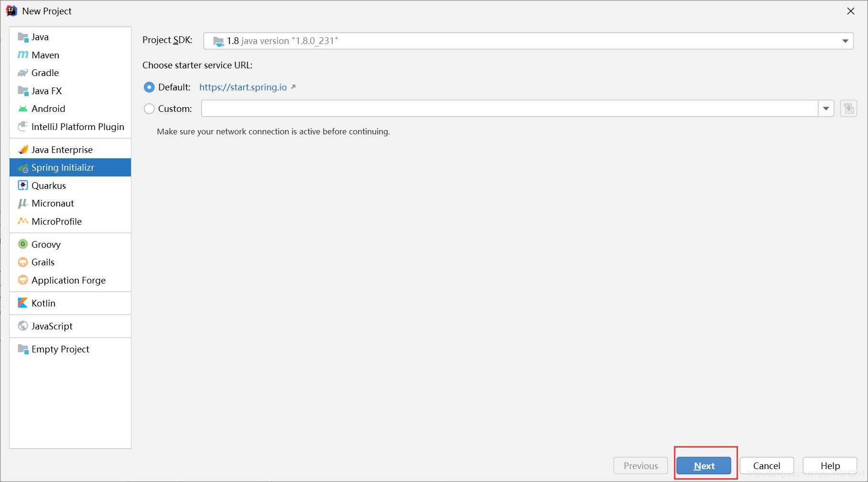868x482 pixels.
Task: Click the Previous button
Action: pos(640,466)
